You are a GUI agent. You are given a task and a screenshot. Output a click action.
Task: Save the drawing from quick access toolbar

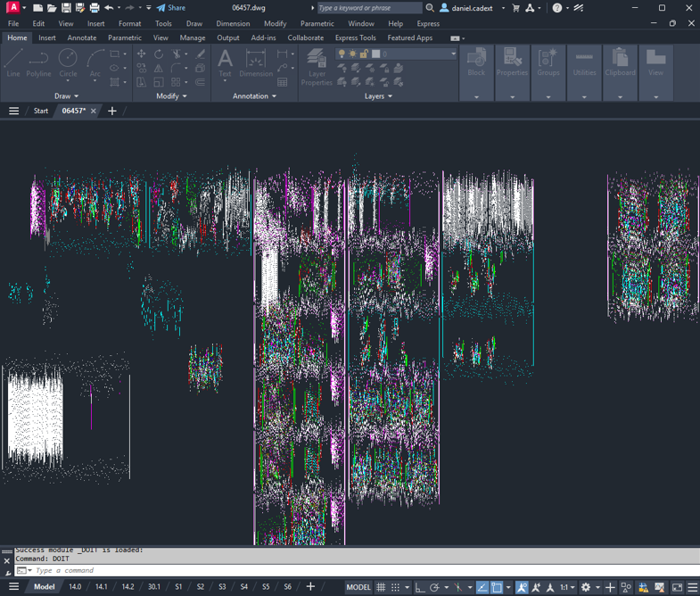(x=66, y=8)
